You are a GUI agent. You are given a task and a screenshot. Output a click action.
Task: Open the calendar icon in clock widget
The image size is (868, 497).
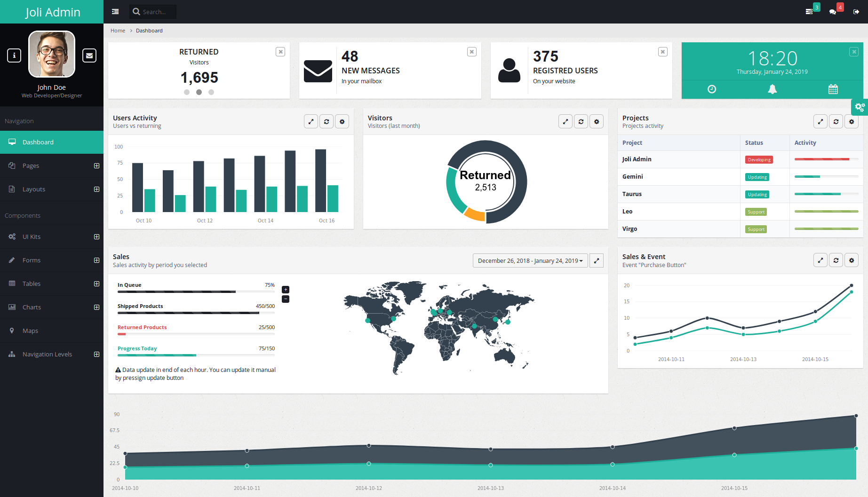coord(833,89)
